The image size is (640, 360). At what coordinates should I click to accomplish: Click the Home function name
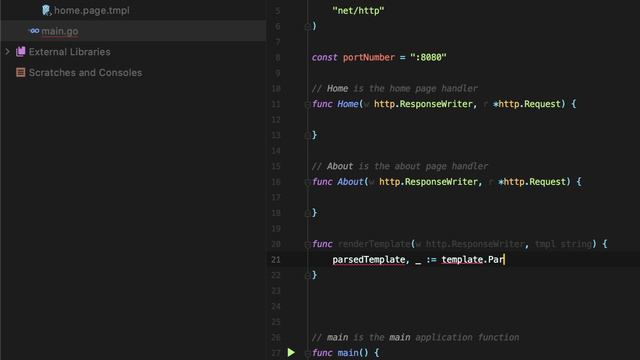[347, 104]
